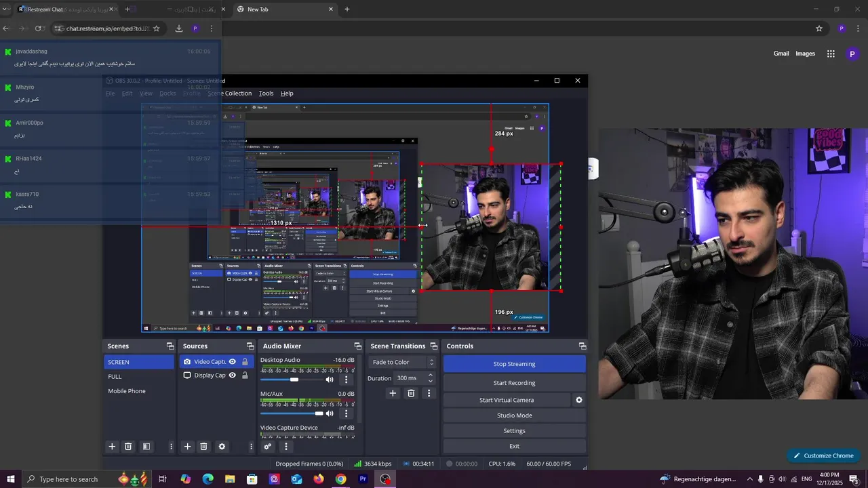Remove the selected source with the trash icon
868x488 pixels.
click(203, 447)
